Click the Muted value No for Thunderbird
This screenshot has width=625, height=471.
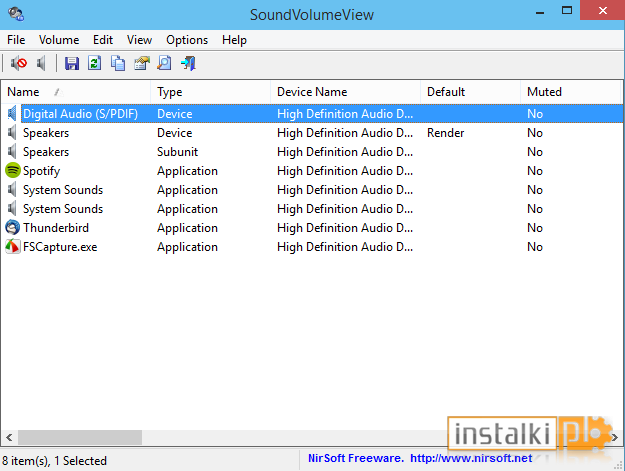[x=535, y=228]
